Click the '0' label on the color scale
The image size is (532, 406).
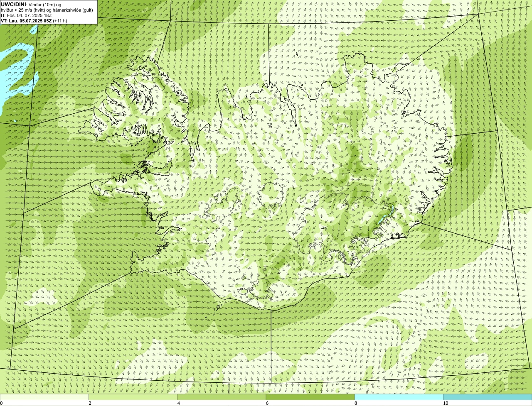click(x=2, y=403)
